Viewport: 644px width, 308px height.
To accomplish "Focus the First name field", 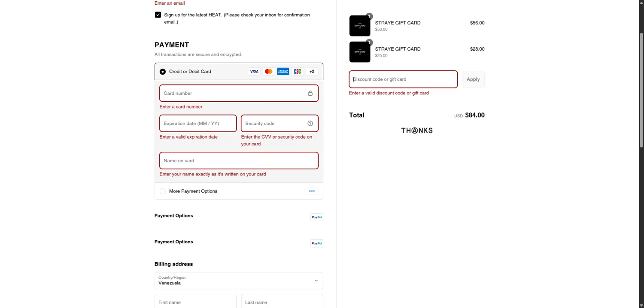I will coord(195,301).
